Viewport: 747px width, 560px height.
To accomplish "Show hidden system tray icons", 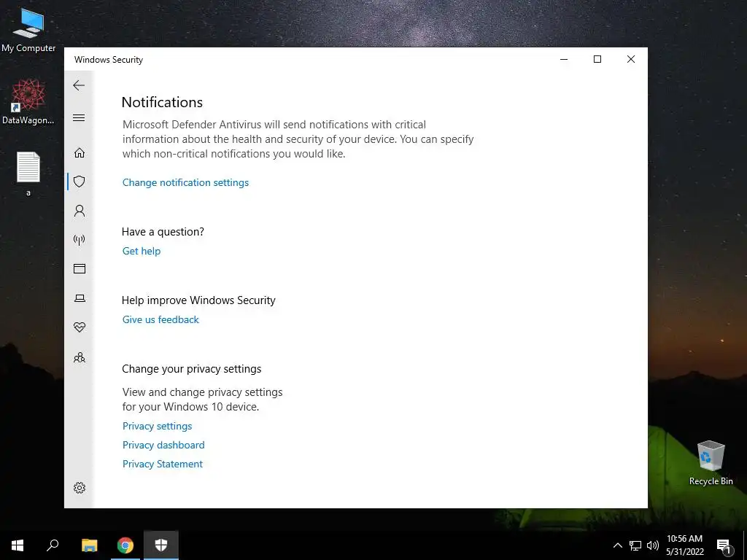I will tap(617, 545).
